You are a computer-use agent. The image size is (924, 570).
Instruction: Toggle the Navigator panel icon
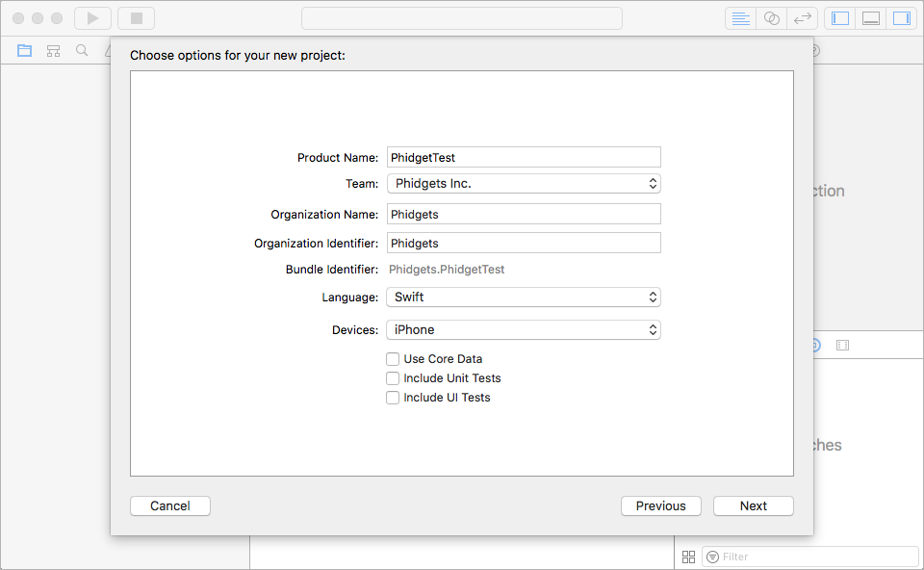tap(839, 18)
